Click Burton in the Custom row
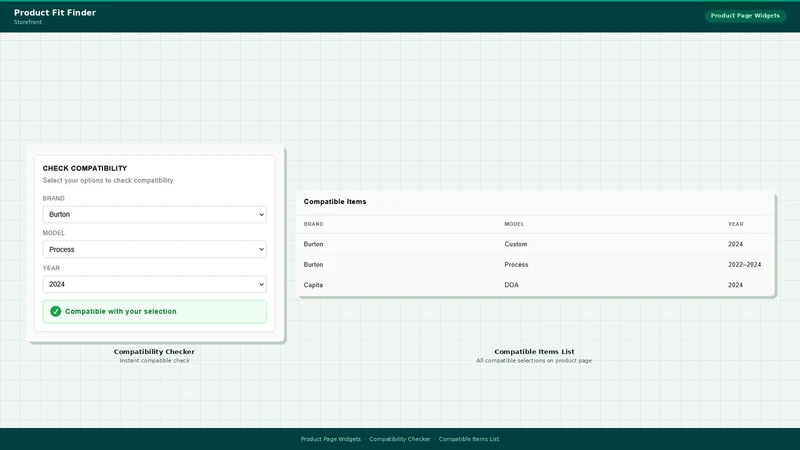 313,244
